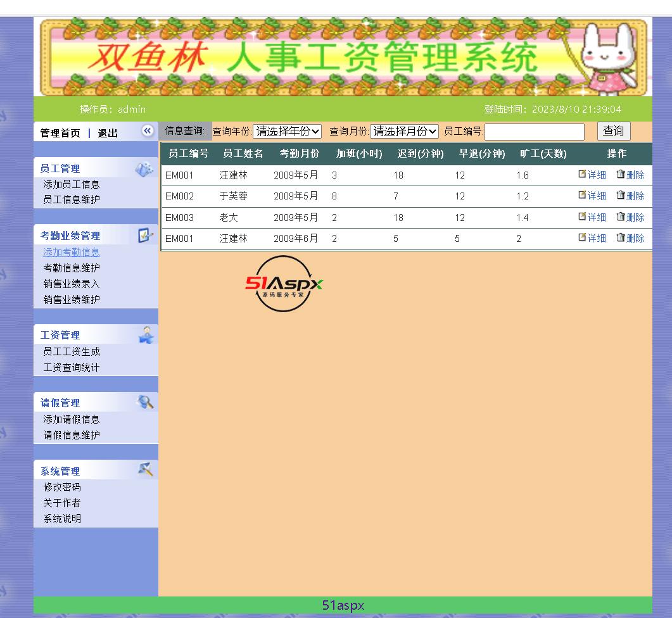This screenshot has height=618, width=672.
Task: Open 添加员工信息 menu item
Action: (x=72, y=184)
